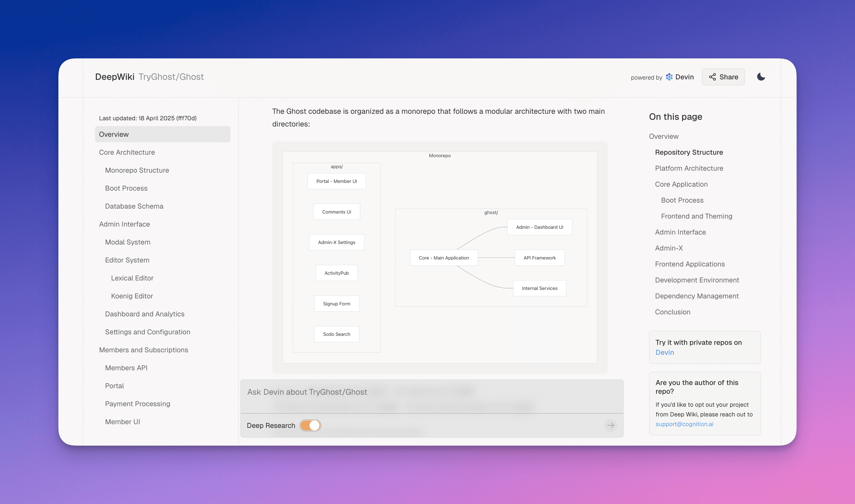Expand the Editor System subsection
The image size is (855, 504).
[127, 260]
